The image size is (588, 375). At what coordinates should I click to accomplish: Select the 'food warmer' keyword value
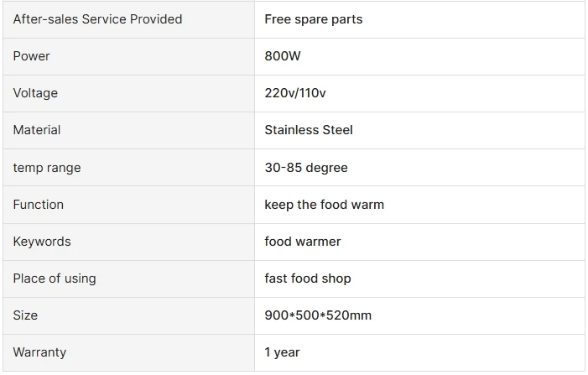click(302, 242)
